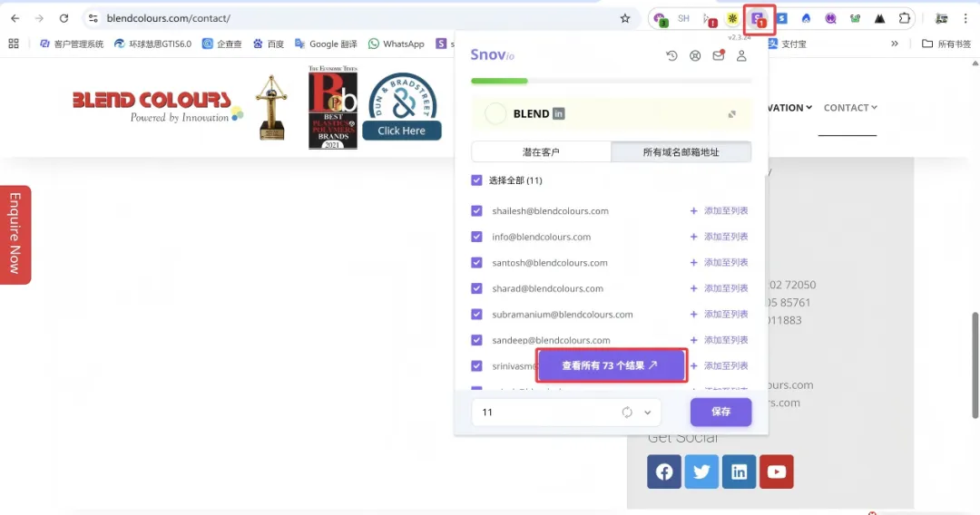Uncheck the srinivasm email checkbox
The width and height of the screenshot is (980, 515).
[476, 365]
